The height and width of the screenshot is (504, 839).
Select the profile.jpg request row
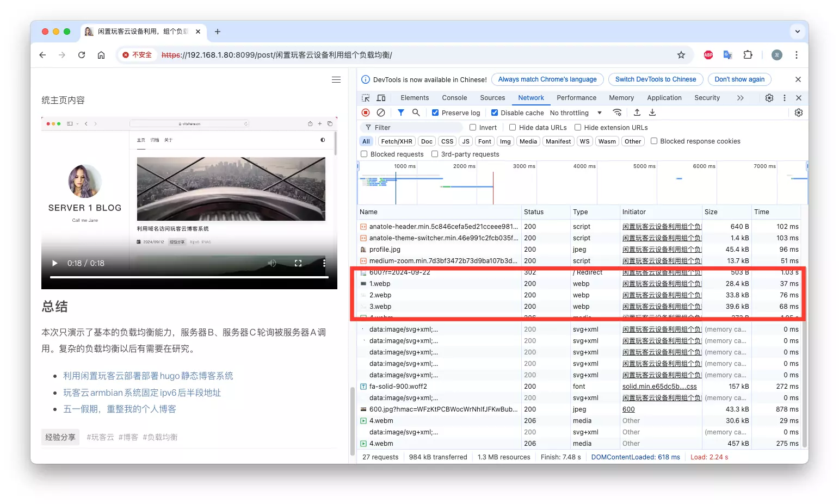coord(579,250)
